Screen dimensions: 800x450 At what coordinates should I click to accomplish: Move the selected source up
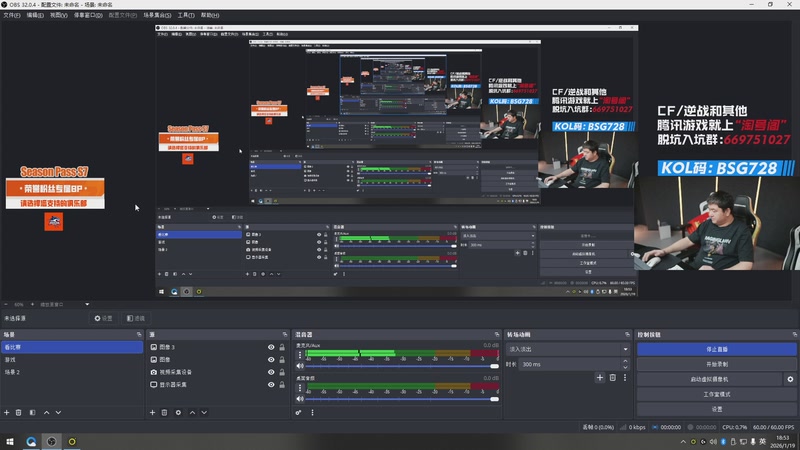point(192,412)
